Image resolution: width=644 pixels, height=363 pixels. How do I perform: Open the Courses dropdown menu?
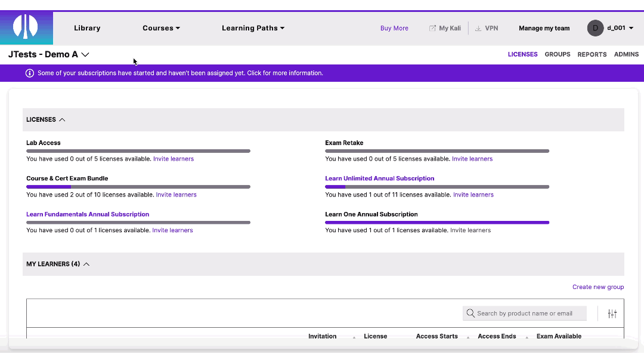tap(161, 27)
